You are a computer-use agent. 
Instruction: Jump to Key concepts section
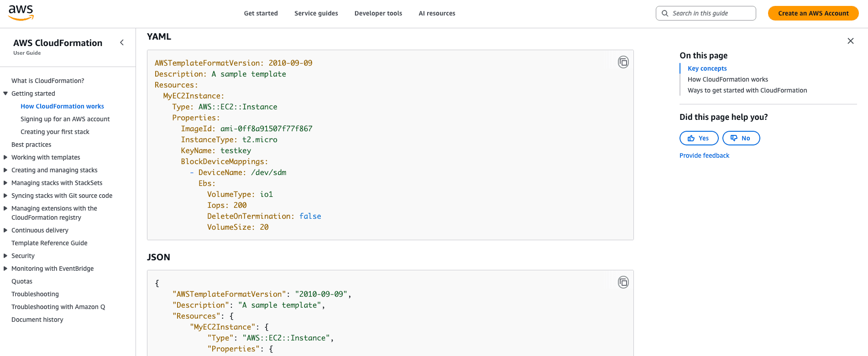tap(707, 68)
